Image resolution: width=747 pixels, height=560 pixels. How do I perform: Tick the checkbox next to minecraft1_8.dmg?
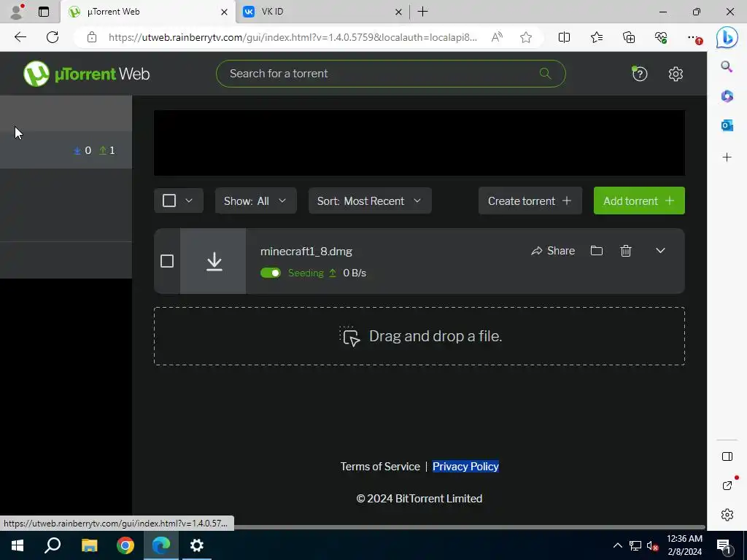tap(167, 261)
